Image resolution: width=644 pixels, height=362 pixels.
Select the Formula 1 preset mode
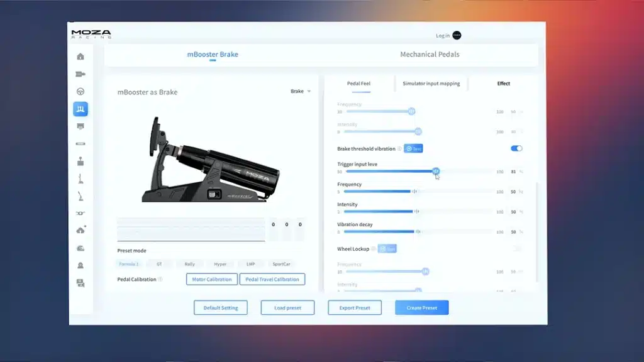(x=128, y=265)
